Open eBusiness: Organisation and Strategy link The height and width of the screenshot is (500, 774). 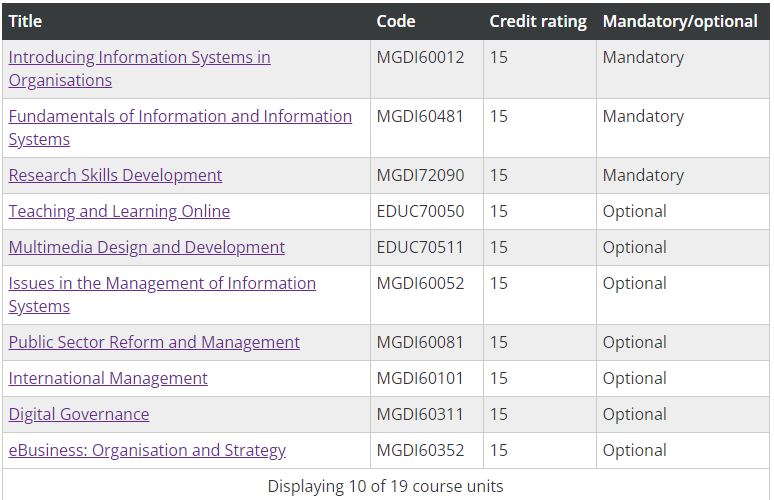pos(147,450)
